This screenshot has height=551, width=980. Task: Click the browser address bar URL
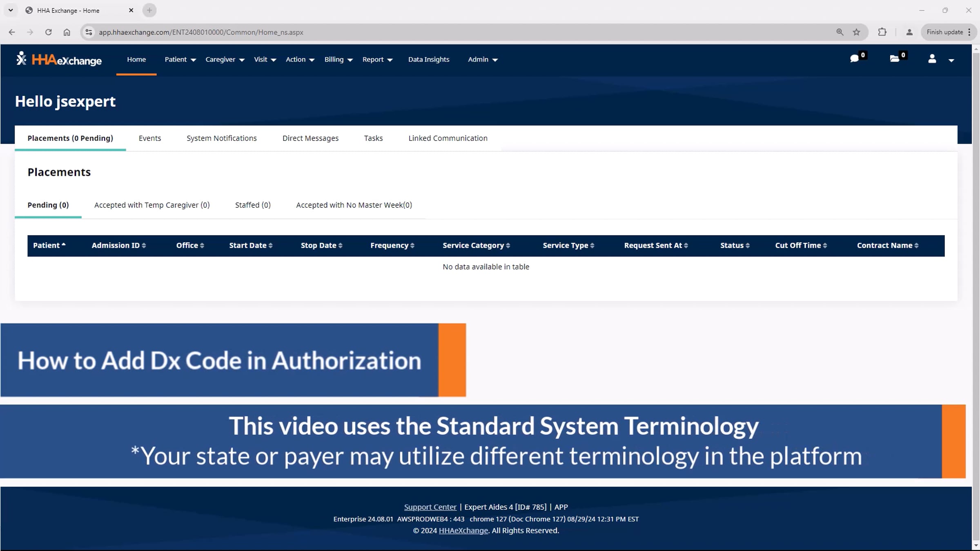[x=201, y=32]
